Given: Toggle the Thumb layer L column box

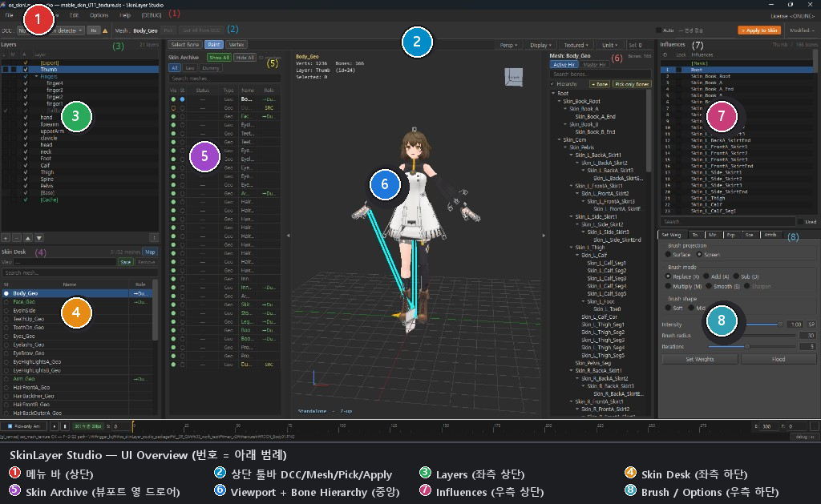Looking at the screenshot, I should 6,69.
